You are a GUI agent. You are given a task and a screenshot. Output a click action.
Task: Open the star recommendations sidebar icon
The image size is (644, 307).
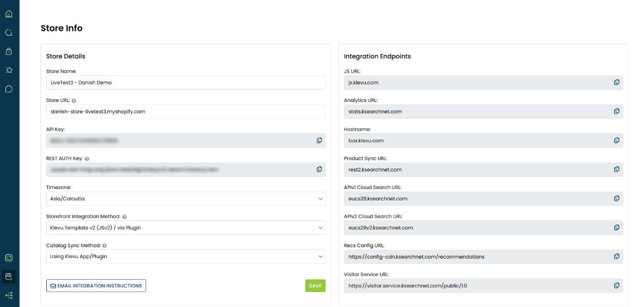coord(9,70)
